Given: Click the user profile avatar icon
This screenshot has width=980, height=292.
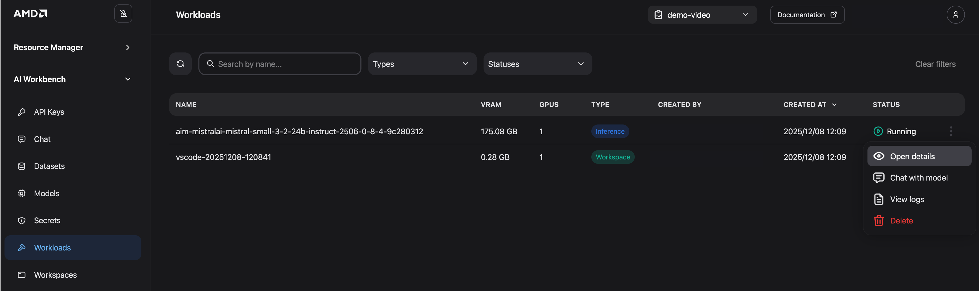Looking at the screenshot, I should (955, 15).
